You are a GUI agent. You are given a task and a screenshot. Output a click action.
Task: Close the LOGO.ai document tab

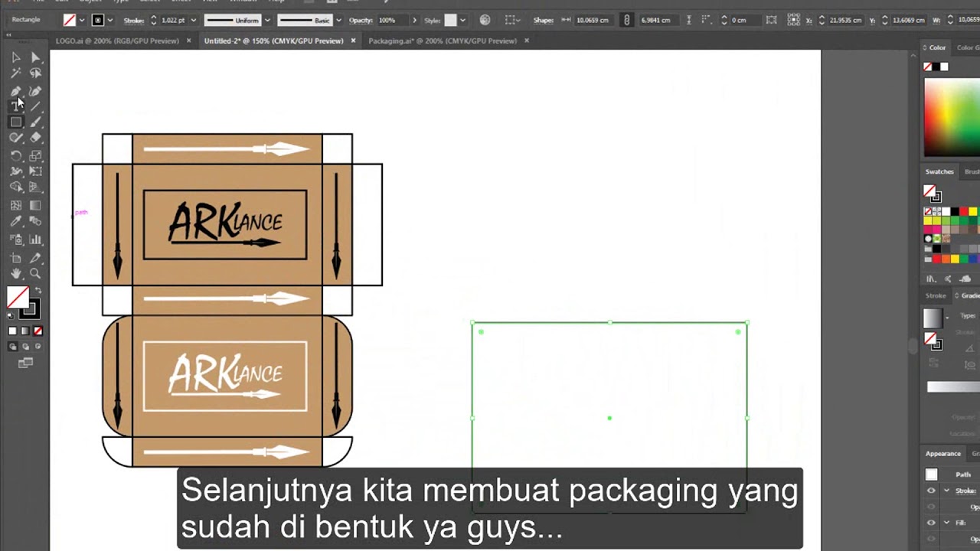pos(189,41)
